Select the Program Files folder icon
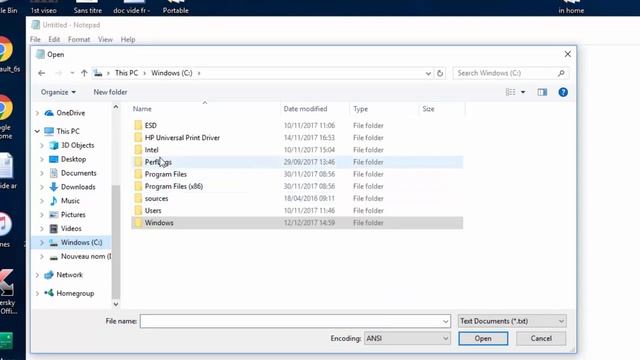Viewport: 640px width, 360px height. coord(138,174)
